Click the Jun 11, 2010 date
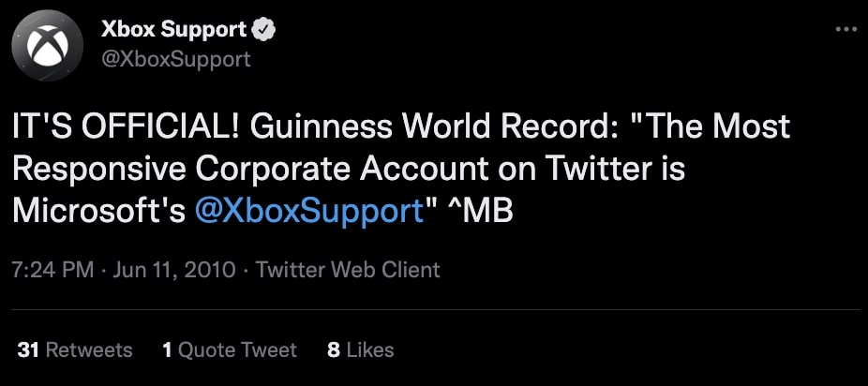Image resolution: width=868 pixels, height=386 pixels. [x=174, y=271]
